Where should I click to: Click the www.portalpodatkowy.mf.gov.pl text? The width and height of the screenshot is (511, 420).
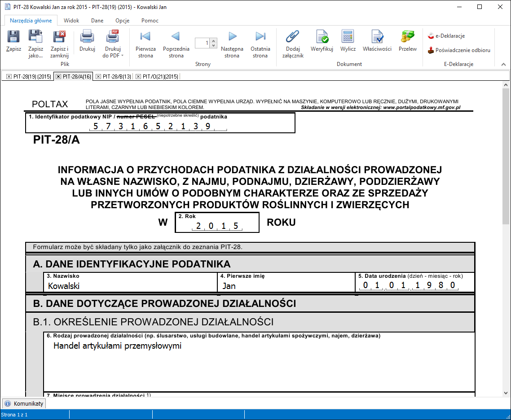[422, 107]
